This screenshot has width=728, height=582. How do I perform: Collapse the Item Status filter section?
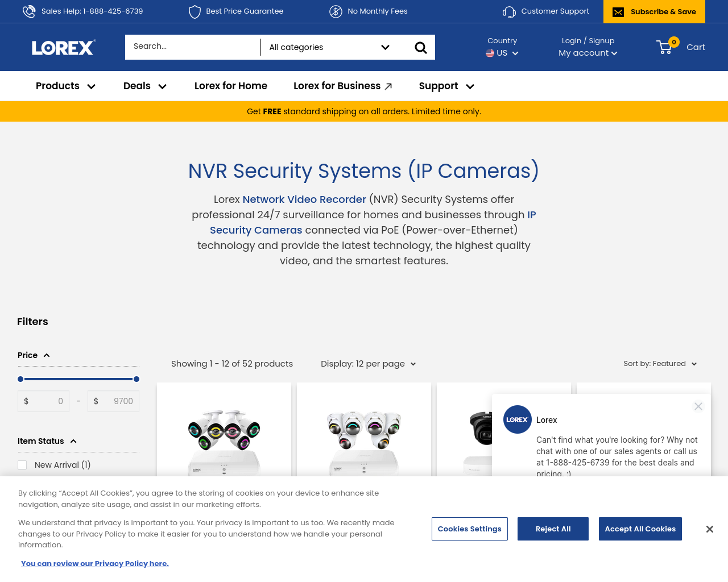click(x=73, y=441)
